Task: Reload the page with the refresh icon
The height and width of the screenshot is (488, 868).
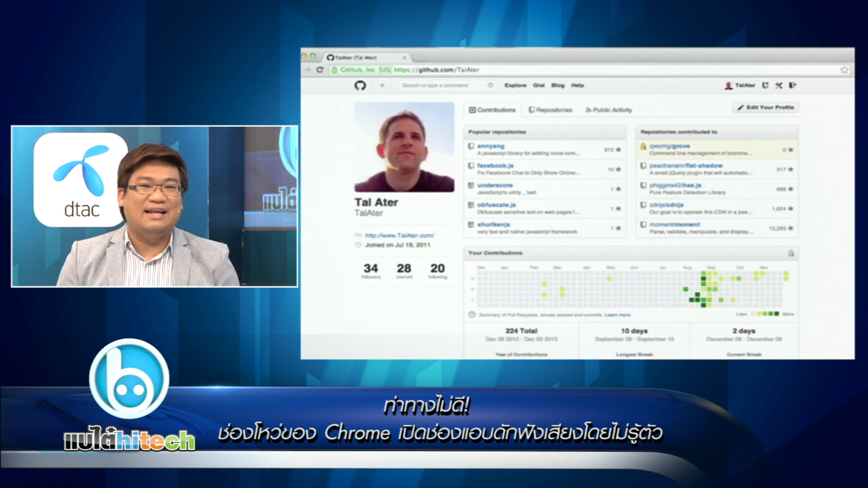Action: 320,70
